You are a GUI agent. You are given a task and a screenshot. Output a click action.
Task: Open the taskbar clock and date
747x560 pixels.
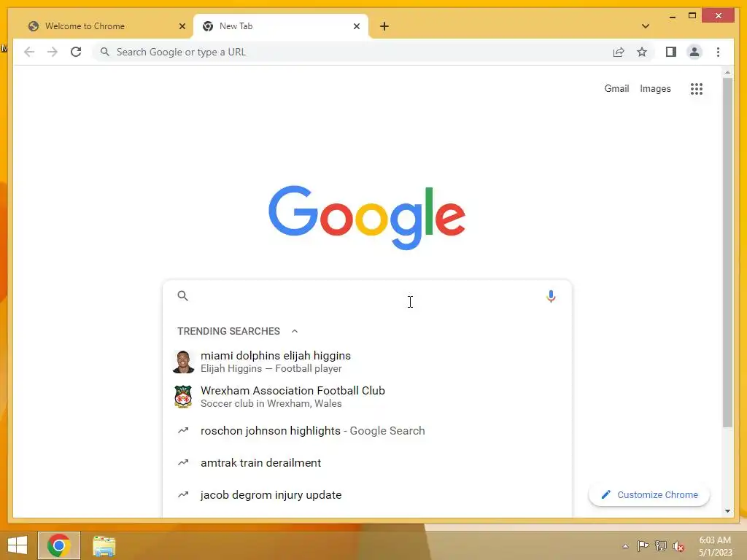tap(715, 546)
